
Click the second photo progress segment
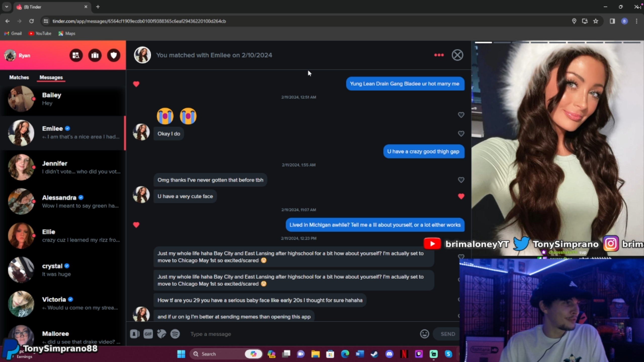point(502,42)
